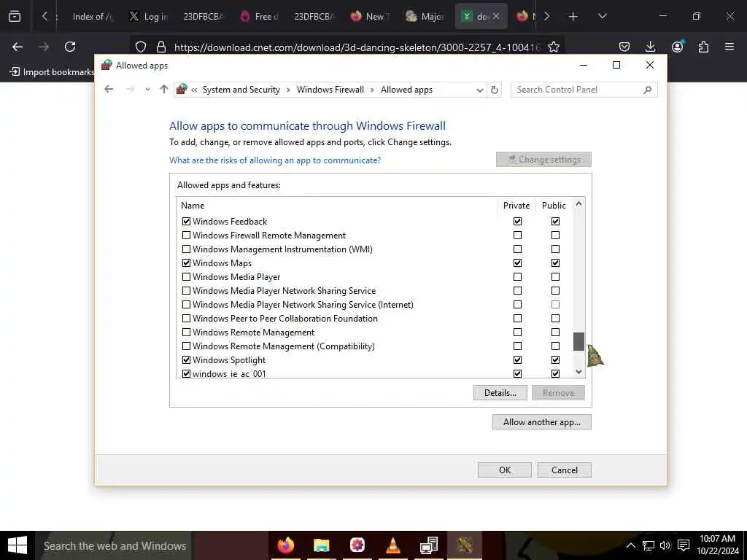The height and width of the screenshot is (560, 747).
Task: Check Windows Management Instrumentation (WMI) checkbox
Action: pyautogui.click(x=186, y=249)
